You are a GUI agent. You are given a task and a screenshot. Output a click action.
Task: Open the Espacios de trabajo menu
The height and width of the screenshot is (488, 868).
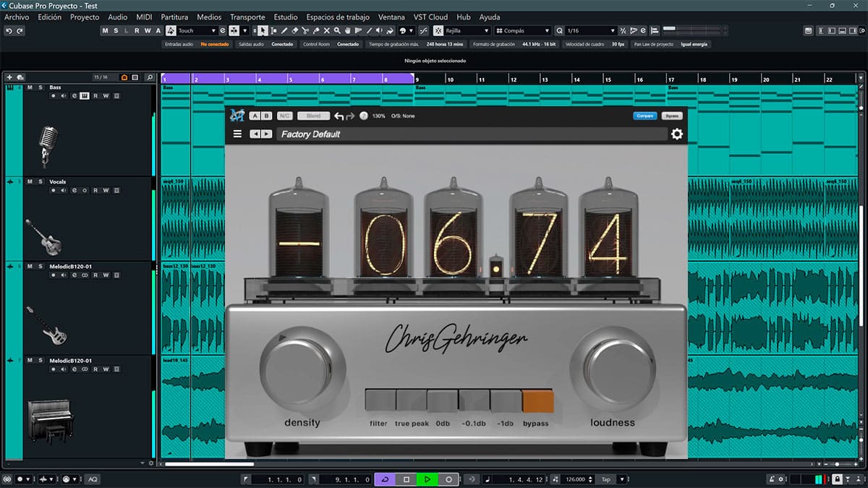pos(338,17)
